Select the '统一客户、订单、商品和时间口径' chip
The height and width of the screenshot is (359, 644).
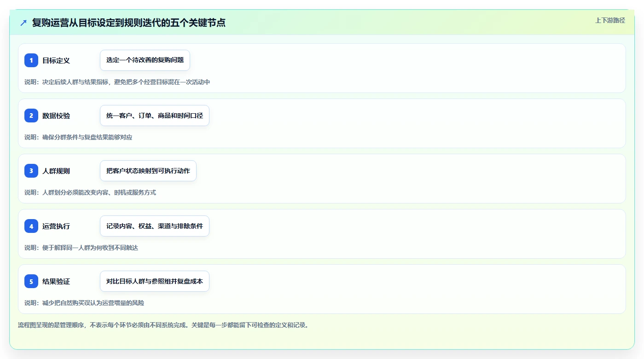(x=155, y=116)
